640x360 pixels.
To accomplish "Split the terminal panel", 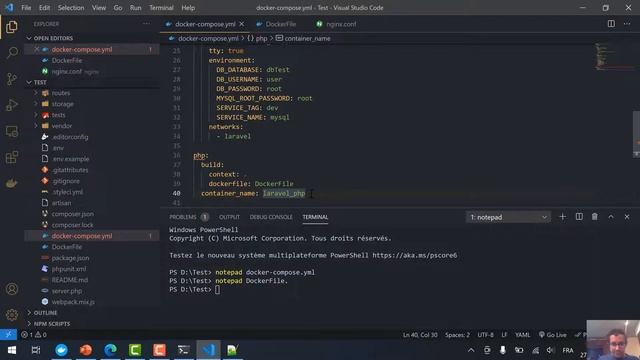I will 579,217.
